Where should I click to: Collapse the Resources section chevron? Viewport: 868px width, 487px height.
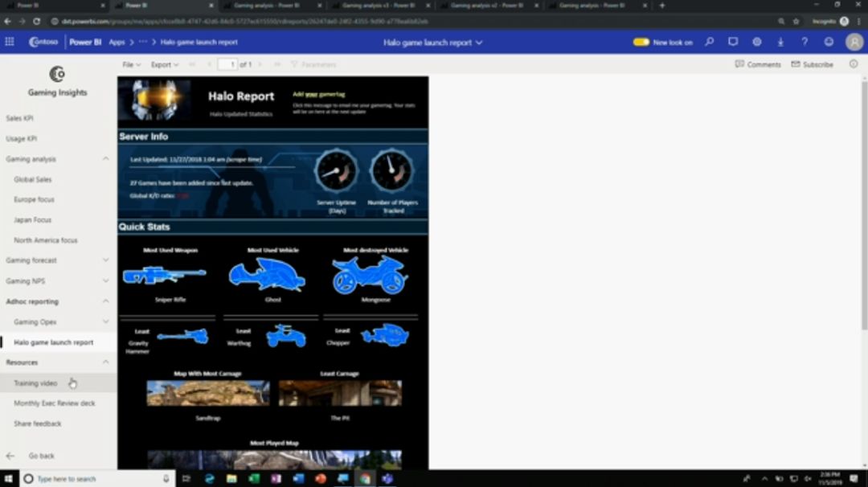click(105, 362)
